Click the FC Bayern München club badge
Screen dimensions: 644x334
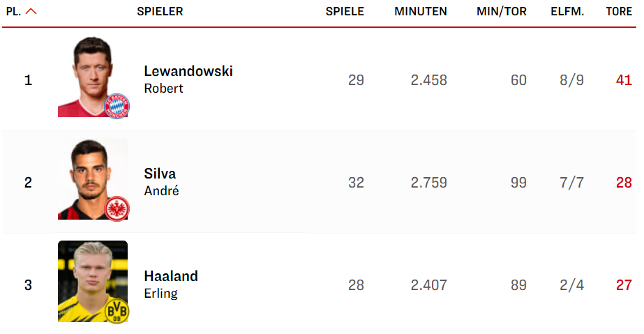(117, 106)
